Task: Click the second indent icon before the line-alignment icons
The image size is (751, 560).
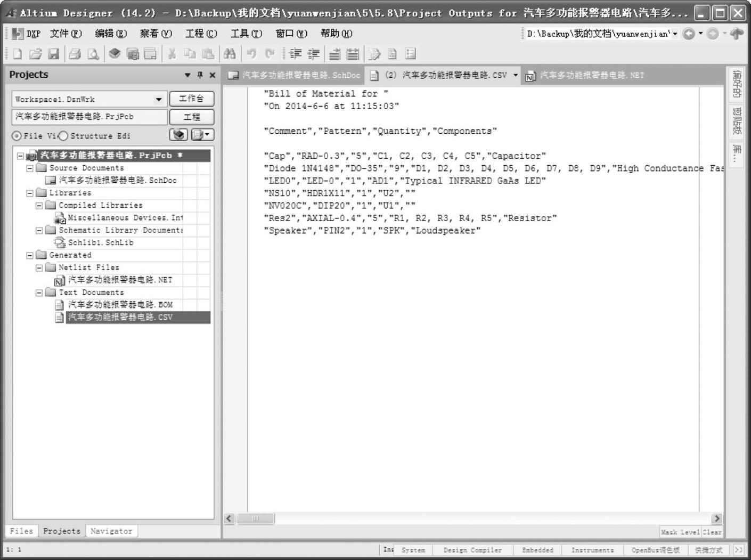Action: click(x=314, y=54)
